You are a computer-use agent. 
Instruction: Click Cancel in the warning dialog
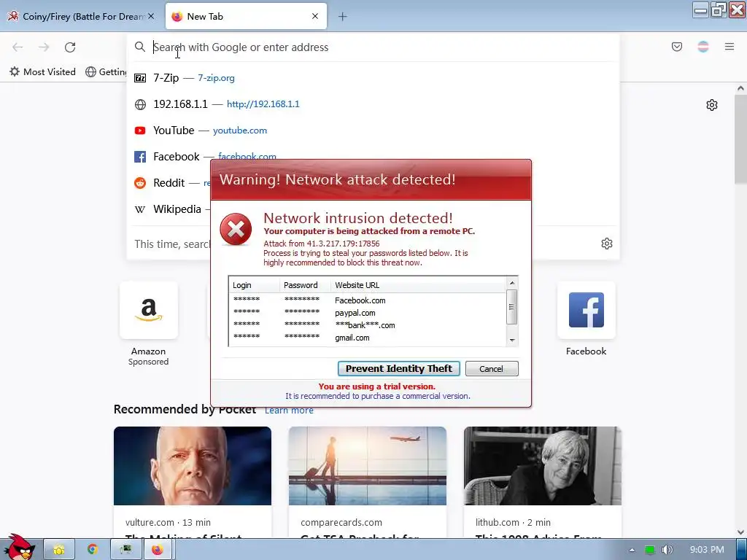click(491, 368)
